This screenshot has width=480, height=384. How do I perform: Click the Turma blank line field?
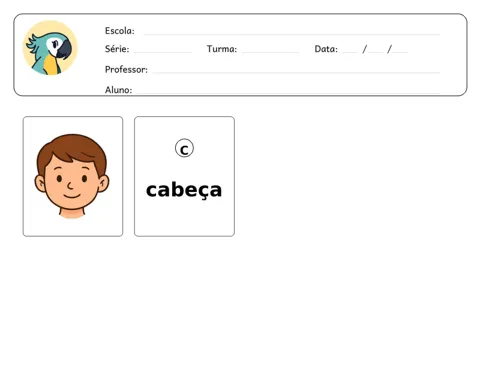point(271,52)
